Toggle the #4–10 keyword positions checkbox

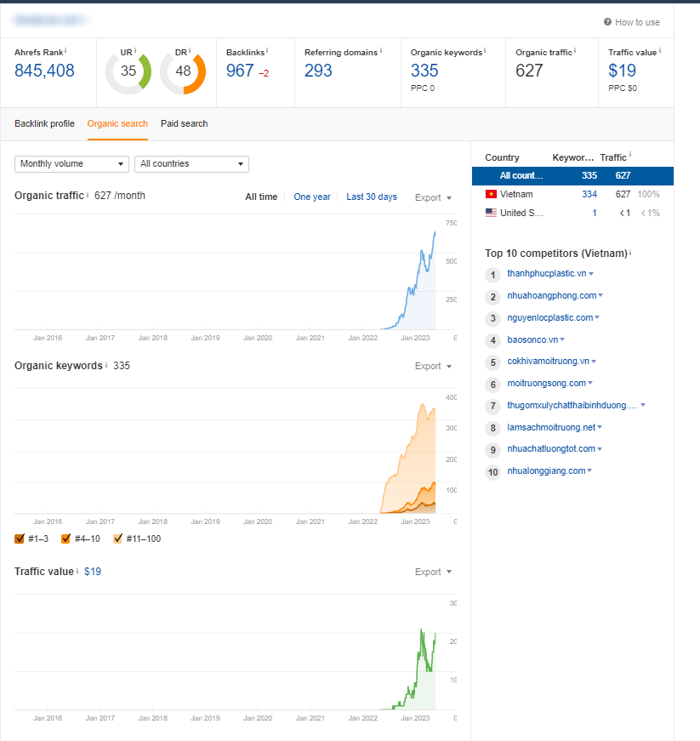click(x=66, y=539)
